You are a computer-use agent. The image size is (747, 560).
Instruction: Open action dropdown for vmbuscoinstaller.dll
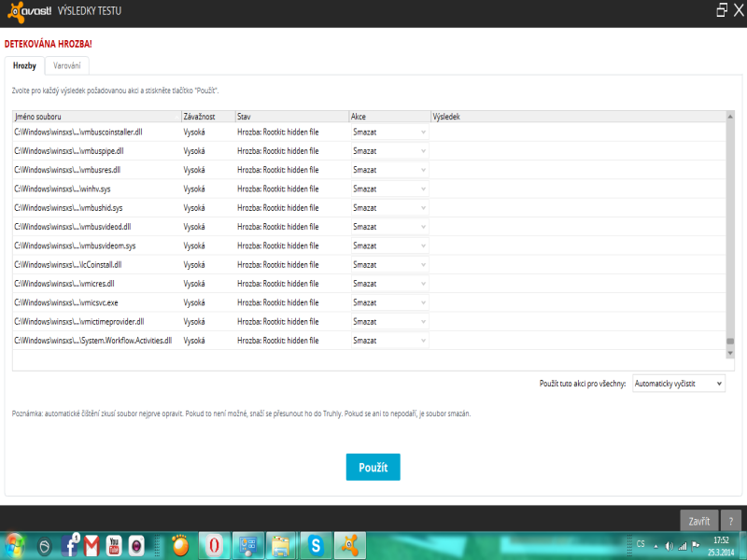coord(389,132)
